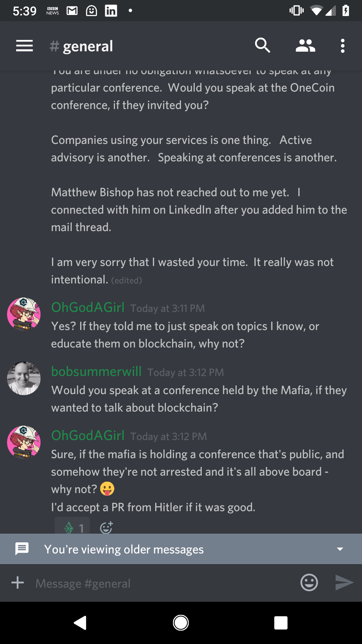
Task: Open the emoji picker in the message bar
Action: click(308, 583)
